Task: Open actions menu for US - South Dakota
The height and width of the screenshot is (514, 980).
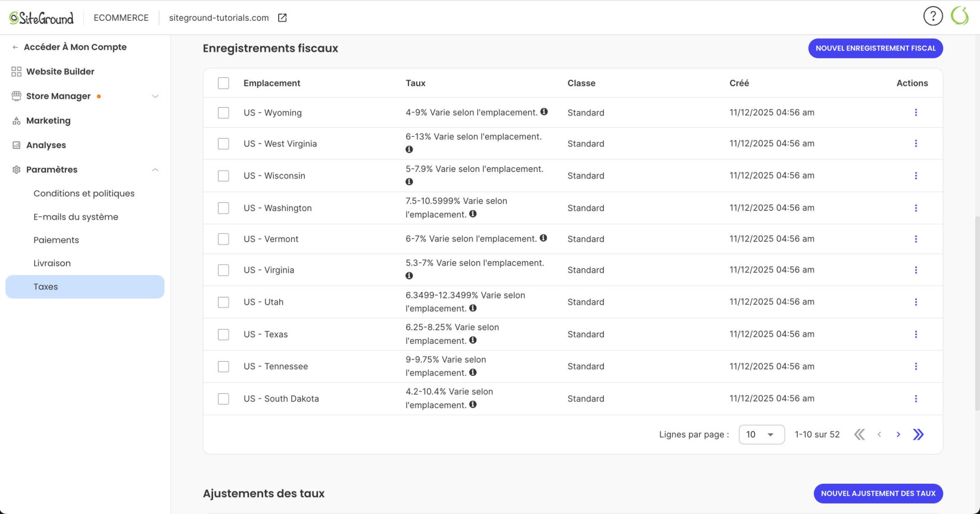Action: click(916, 399)
